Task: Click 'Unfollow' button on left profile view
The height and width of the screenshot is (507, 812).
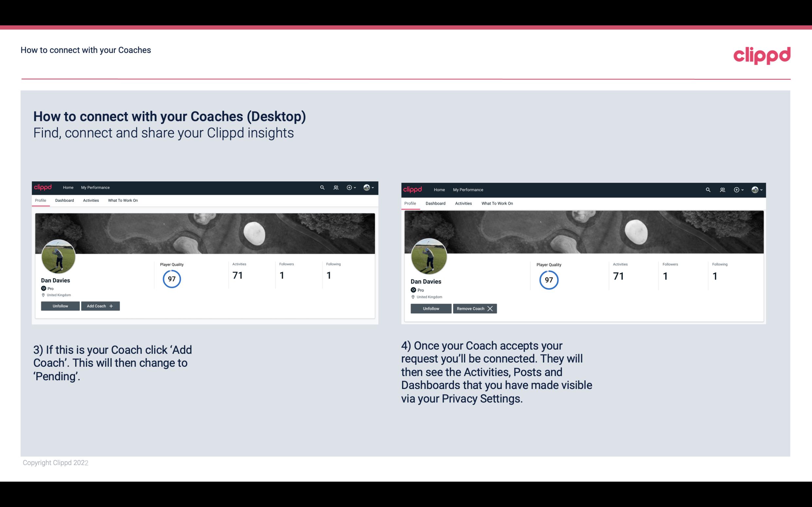Action: tap(60, 306)
